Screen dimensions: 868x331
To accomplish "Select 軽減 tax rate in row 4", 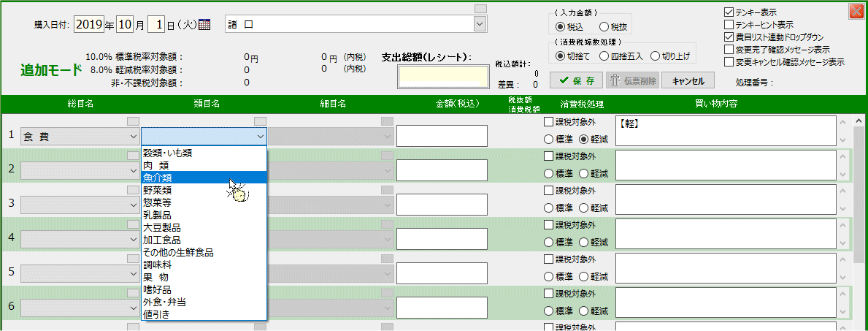I will [x=583, y=243].
